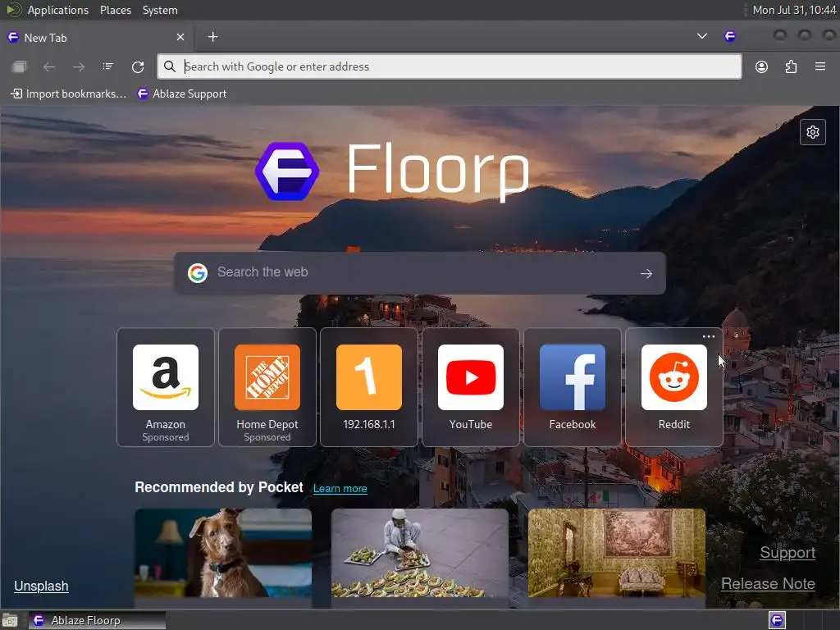Focus the Search the web field

point(420,273)
